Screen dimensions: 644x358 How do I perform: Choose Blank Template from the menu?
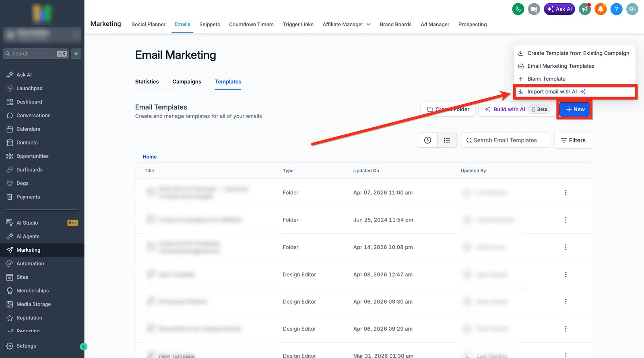click(574, 79)
